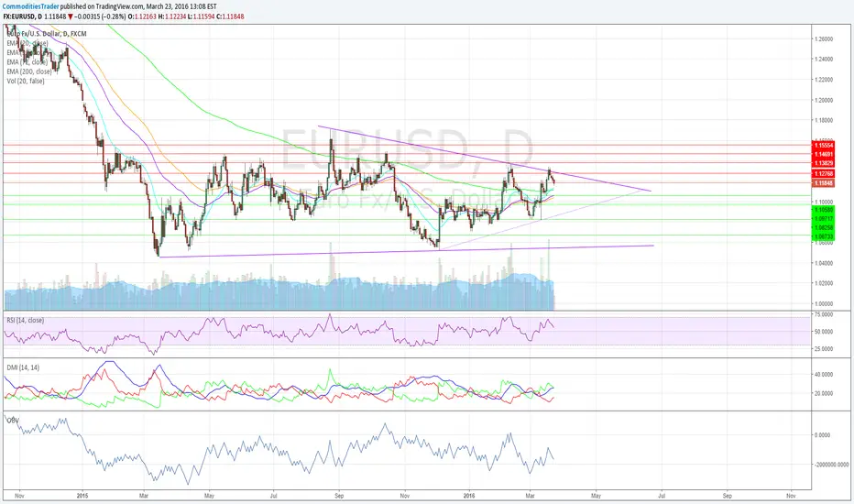Click the 1.00000 price axis tick

[825, 304]
